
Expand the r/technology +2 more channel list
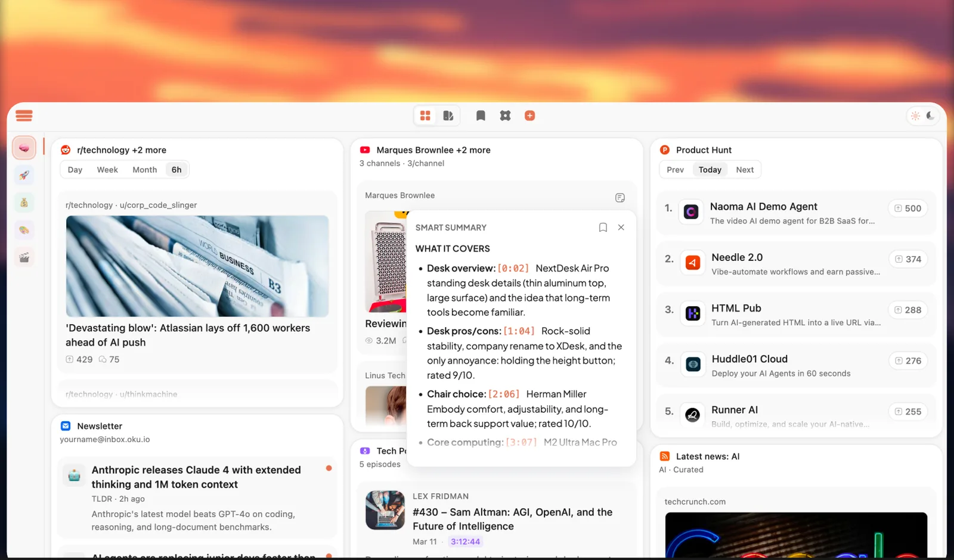pos(122,150)
